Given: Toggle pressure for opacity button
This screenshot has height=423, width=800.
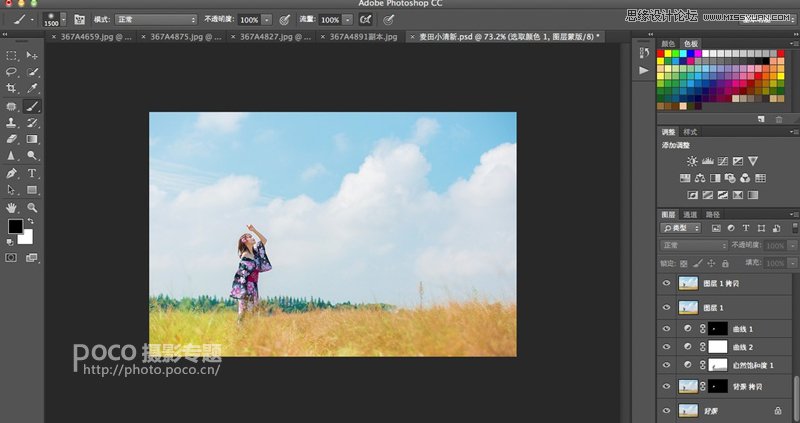Looking at the screenshot, I should (285, 19).
